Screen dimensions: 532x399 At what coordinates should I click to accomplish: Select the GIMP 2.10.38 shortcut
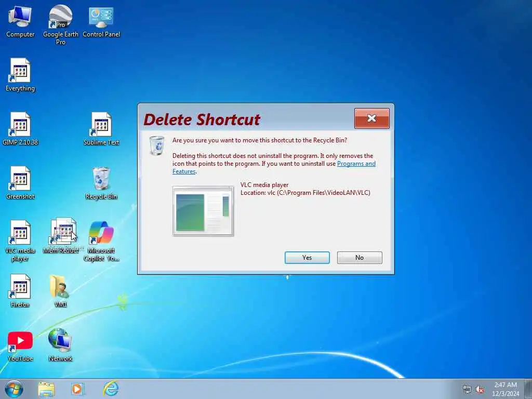pyautogui.click(x=20, y=129)
